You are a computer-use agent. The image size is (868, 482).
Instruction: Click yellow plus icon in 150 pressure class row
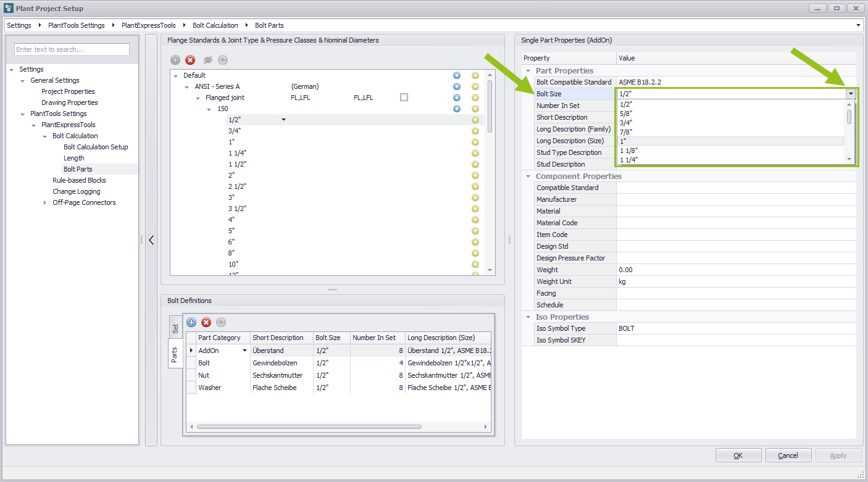475,109
